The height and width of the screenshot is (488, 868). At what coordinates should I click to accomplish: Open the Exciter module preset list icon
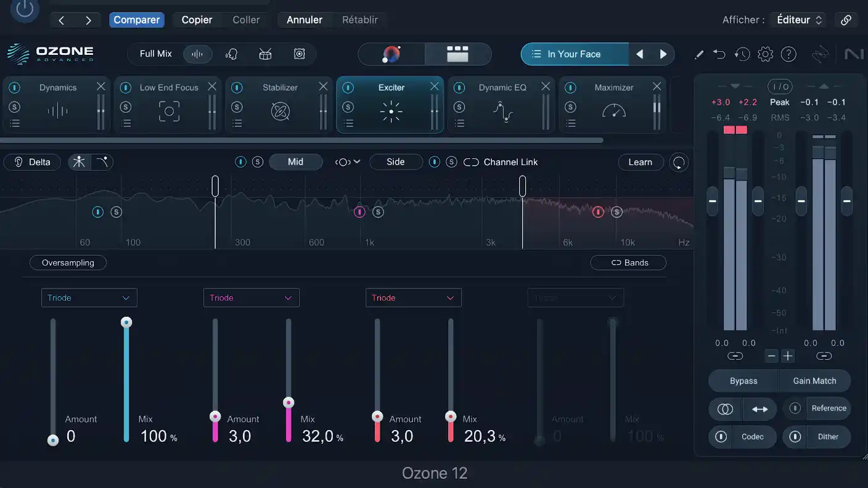348,123
